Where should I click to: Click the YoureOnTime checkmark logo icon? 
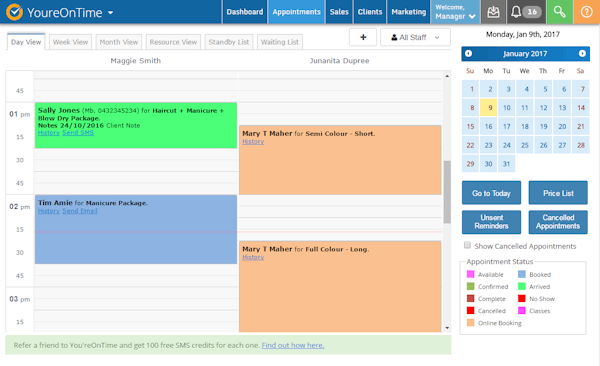[14, 12]
